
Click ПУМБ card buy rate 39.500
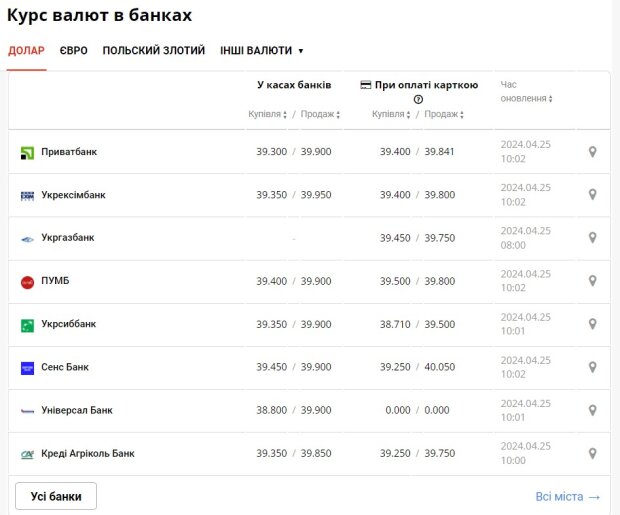[395, 281]
